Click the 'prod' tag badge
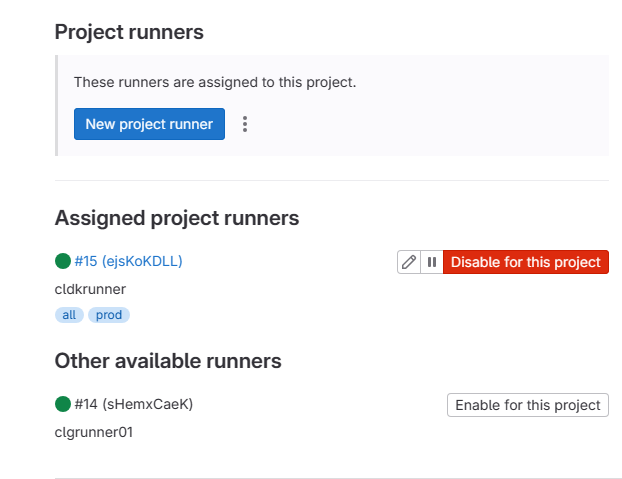This screenshot has width=622, height=479. 109,315
